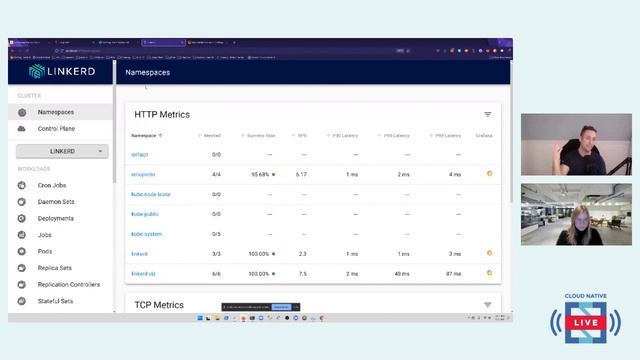Open the HTTP Metrics filter icon
The height and width of the screenshot is (360, 640).
[488, 115]
